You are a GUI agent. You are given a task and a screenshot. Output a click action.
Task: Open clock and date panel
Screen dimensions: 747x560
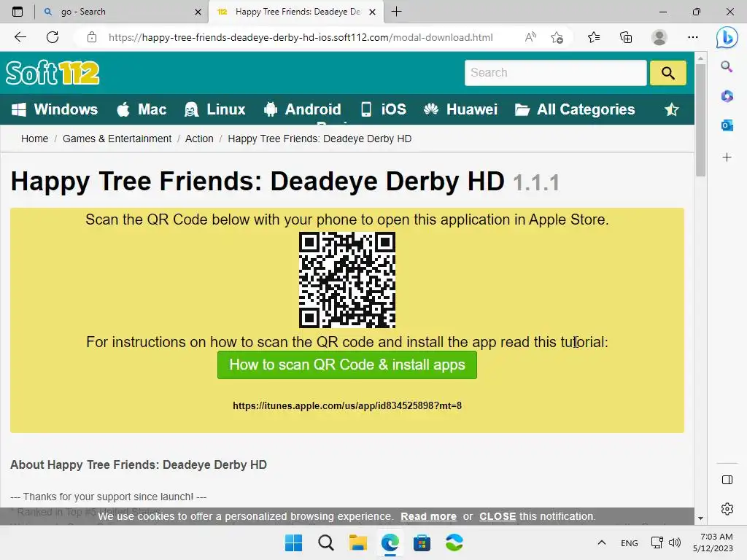[713, 542]
